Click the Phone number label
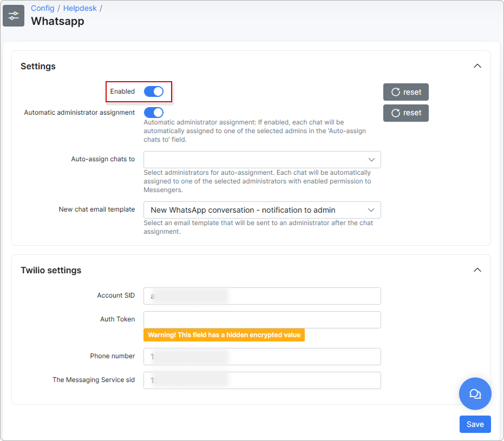 (x=113, y=356)
